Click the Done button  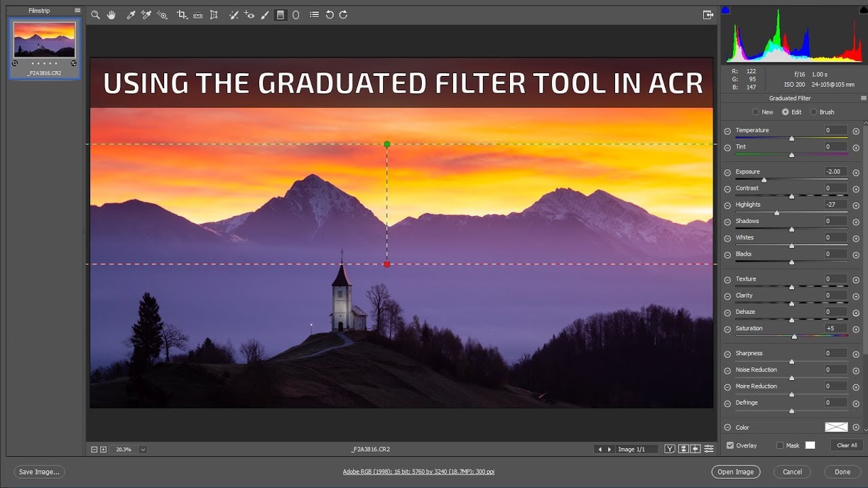842,472
